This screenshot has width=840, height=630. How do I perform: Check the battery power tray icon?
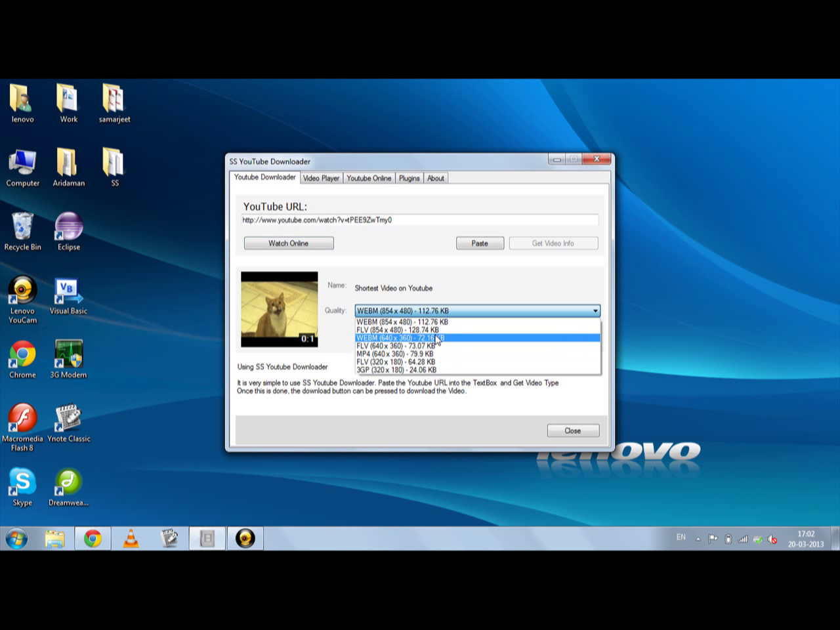pos(728,539)
